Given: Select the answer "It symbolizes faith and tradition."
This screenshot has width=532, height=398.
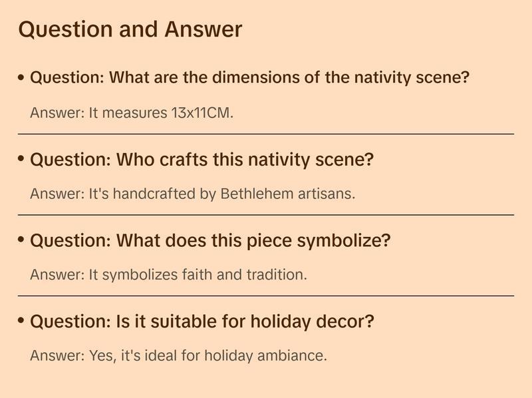Looking at the screenshot, I should pos(168,274).
